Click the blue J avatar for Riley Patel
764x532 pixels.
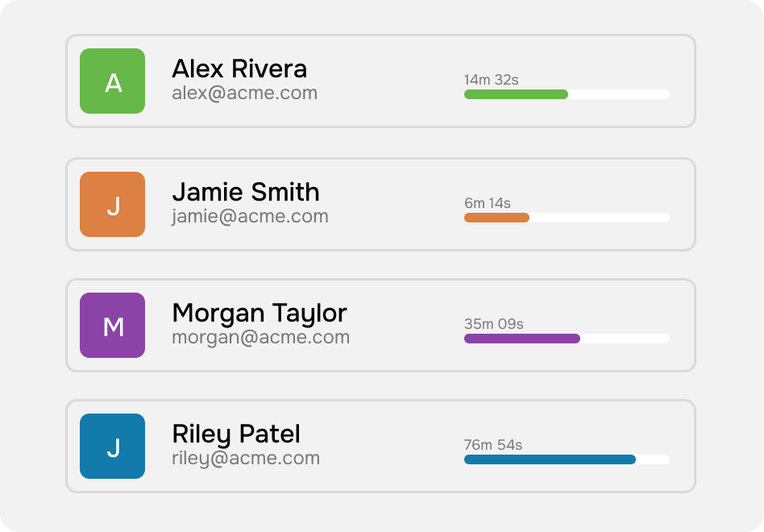113,446
